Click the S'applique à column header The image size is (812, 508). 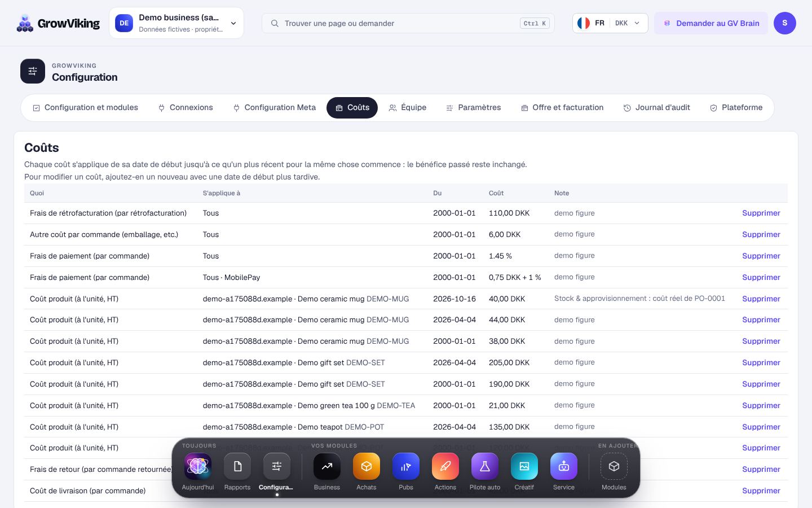tap(222, 193)
